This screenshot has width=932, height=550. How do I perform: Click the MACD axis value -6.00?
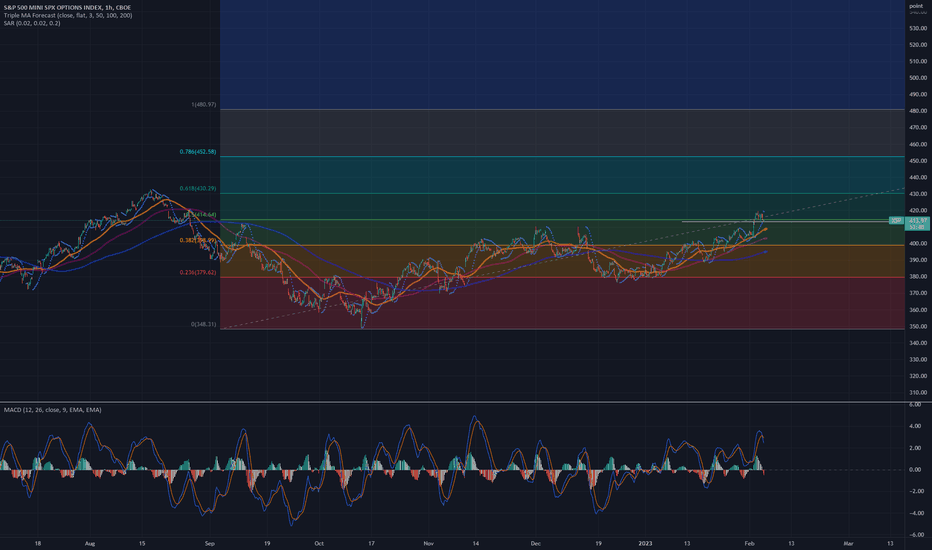915,535
